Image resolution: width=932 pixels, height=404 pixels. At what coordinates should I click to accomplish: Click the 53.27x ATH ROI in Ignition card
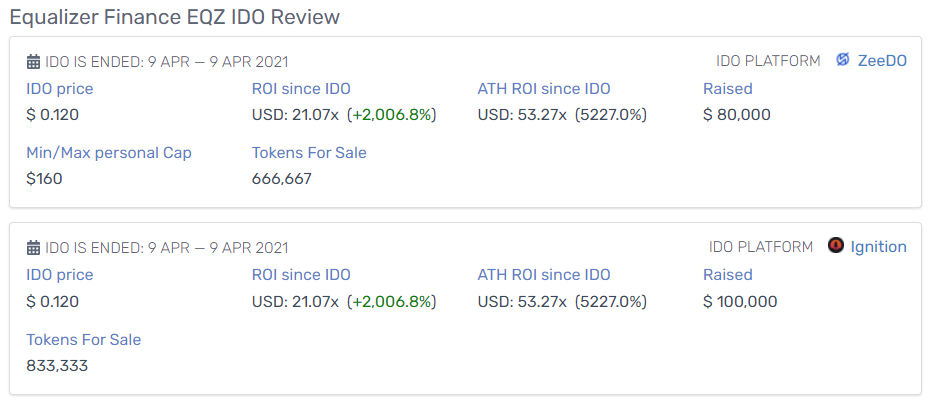[x=540, y=302]
